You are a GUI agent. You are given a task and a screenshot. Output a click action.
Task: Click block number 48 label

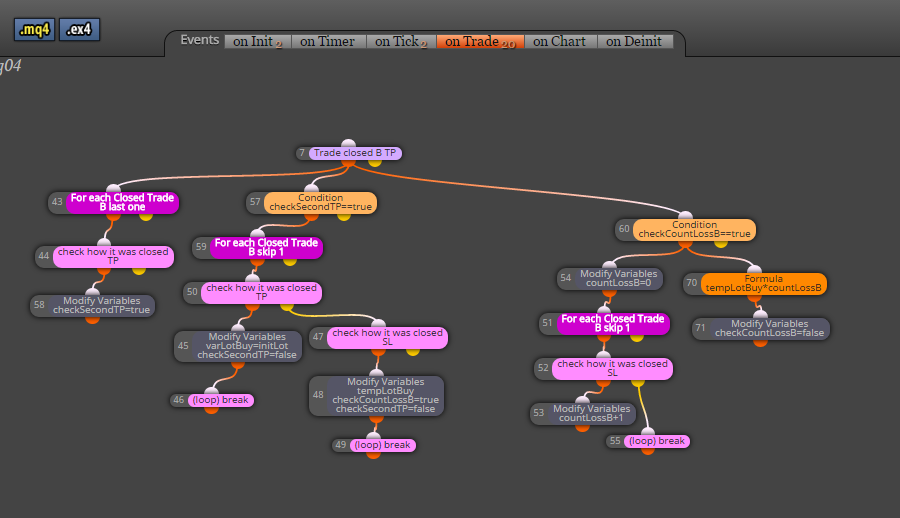coord(318,395)
